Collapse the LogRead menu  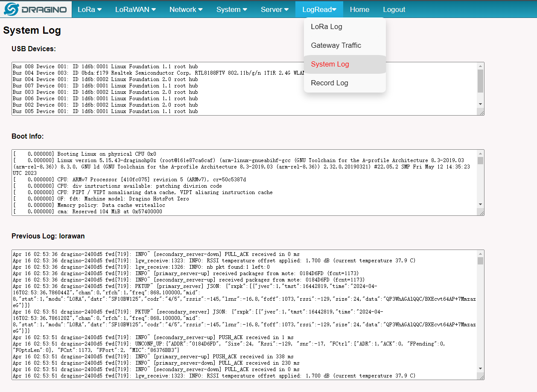tap(319, 9)
